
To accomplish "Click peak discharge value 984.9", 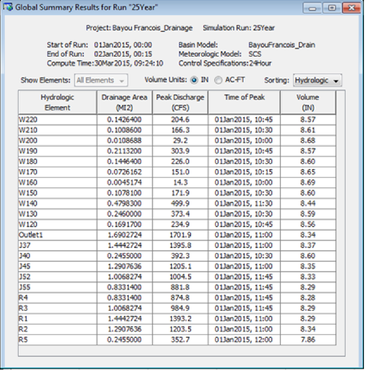I will [180, 308].
